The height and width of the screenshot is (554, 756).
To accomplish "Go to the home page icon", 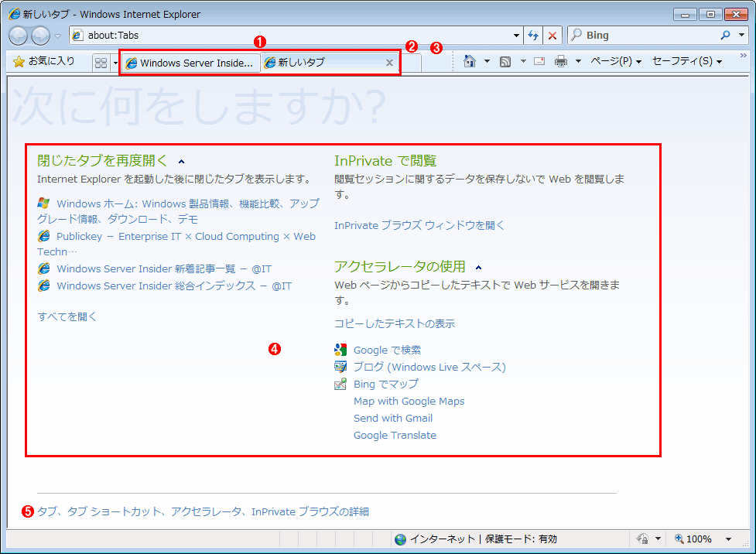I will click(470, 61).
